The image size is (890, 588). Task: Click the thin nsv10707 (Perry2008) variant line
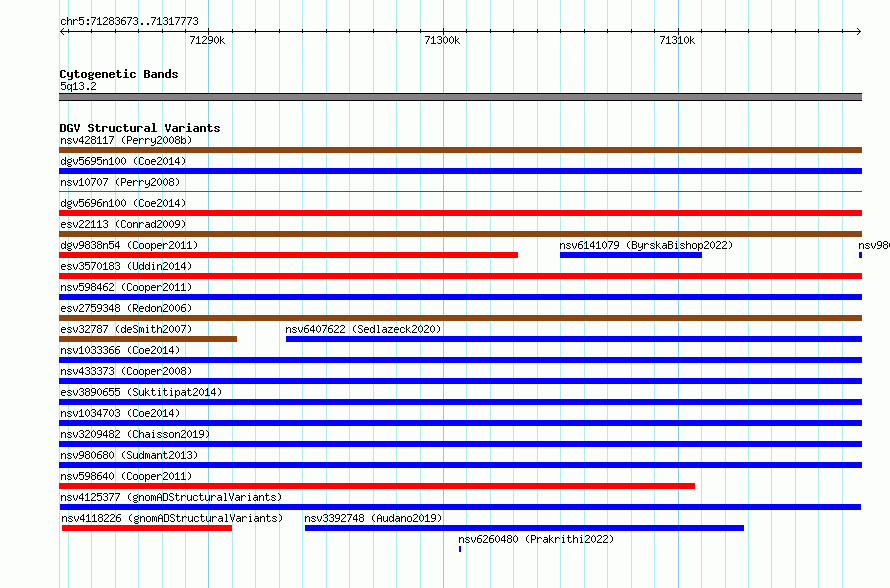460,192
